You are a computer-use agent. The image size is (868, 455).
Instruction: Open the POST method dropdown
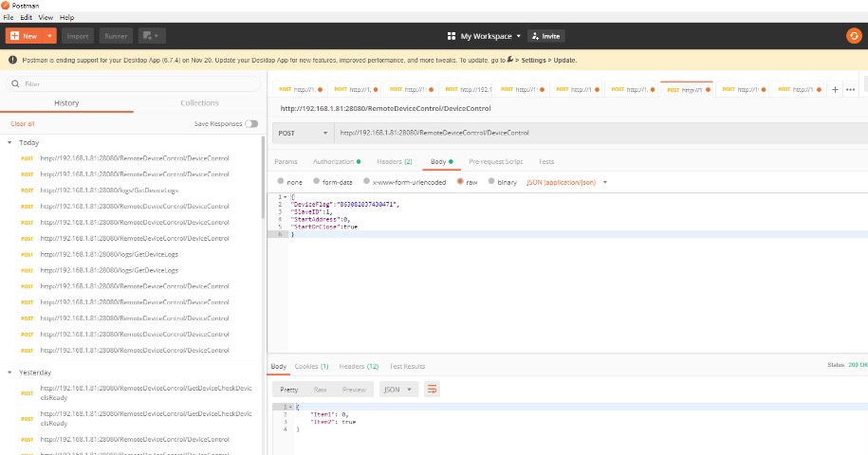(x=303, y=133)
